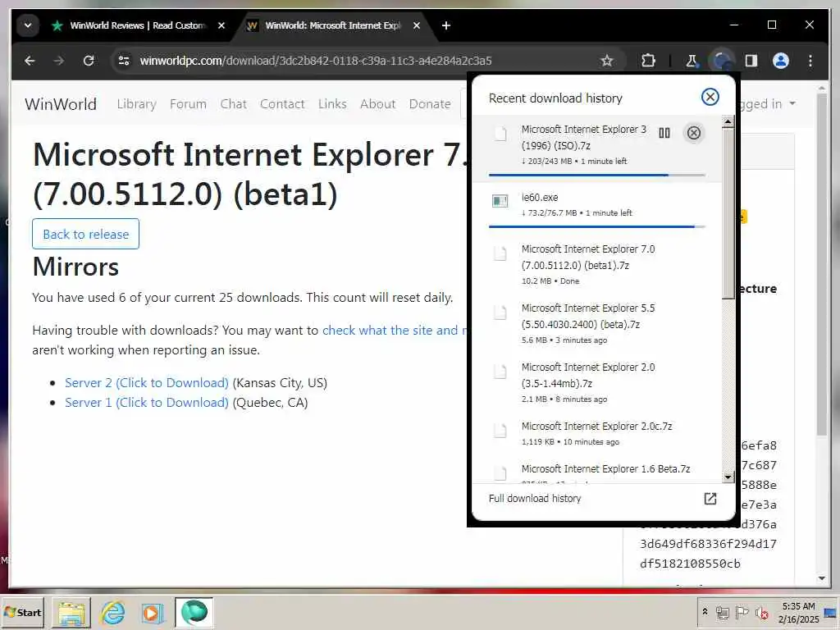Click file icon of Internet Explorer 2.0c download
Screen dimensions: 840x630
[x=500, y=430]
